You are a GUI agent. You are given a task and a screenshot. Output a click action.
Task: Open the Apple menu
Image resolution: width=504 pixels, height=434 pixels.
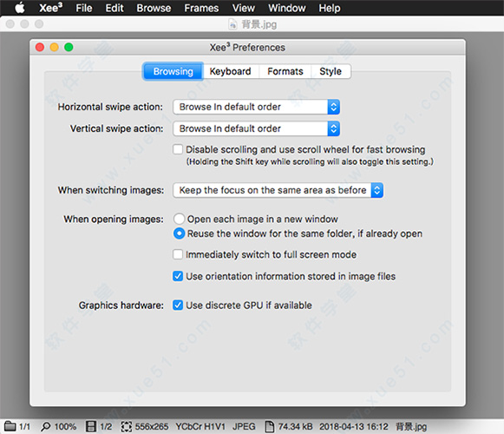point(20,8)
